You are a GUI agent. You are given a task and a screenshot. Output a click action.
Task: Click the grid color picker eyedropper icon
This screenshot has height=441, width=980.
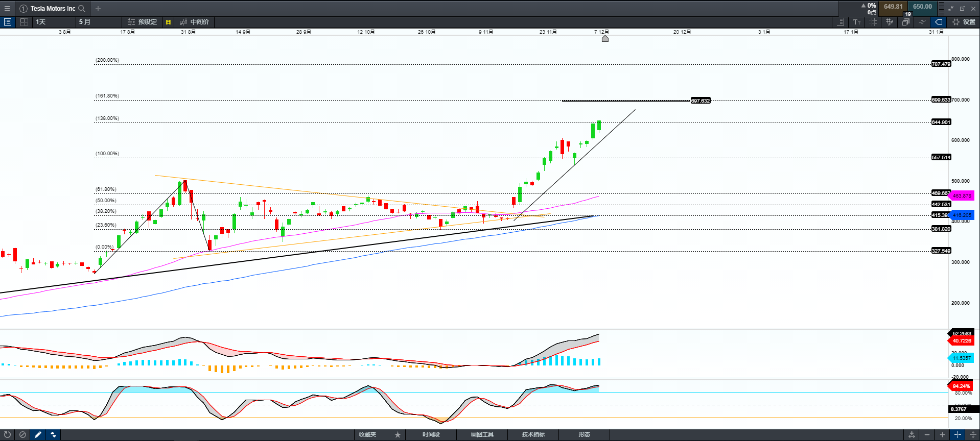point(890,22)
